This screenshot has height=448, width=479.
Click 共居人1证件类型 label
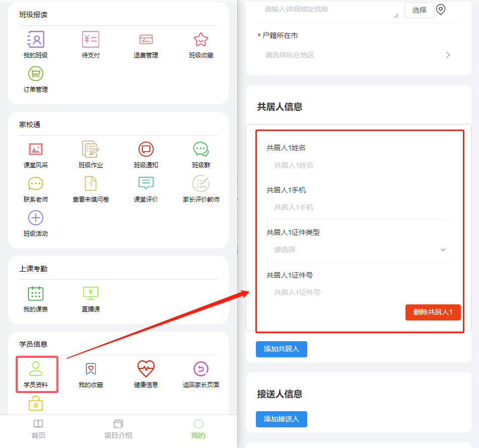293,232
